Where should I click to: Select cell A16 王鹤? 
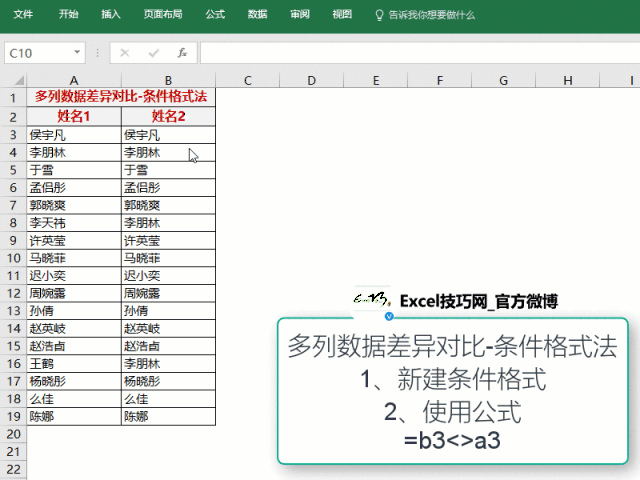tap(74, 364)
